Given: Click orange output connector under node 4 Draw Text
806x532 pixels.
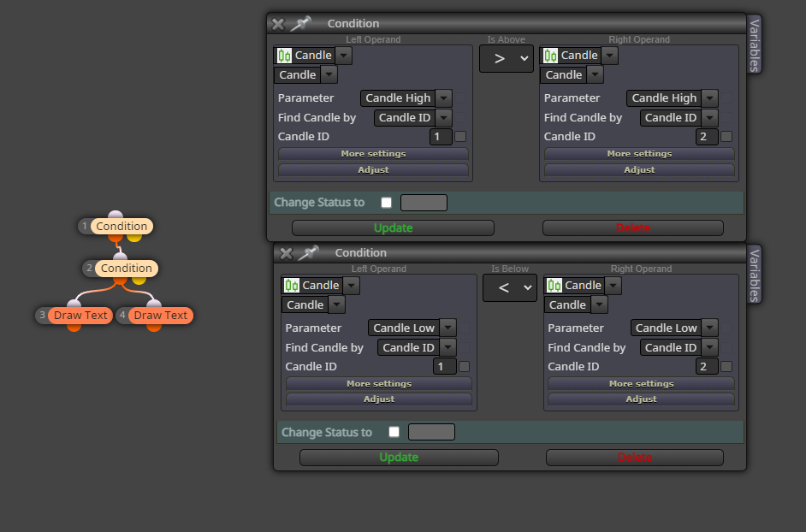Looking at the screenshot, I should click(x=154, y=328).
